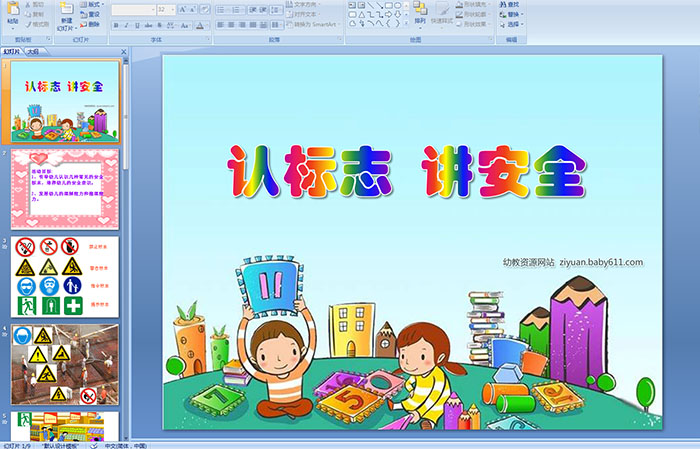Select the Format Painter (格式刷) brush

pyautogui.click(x=38, y=24)
